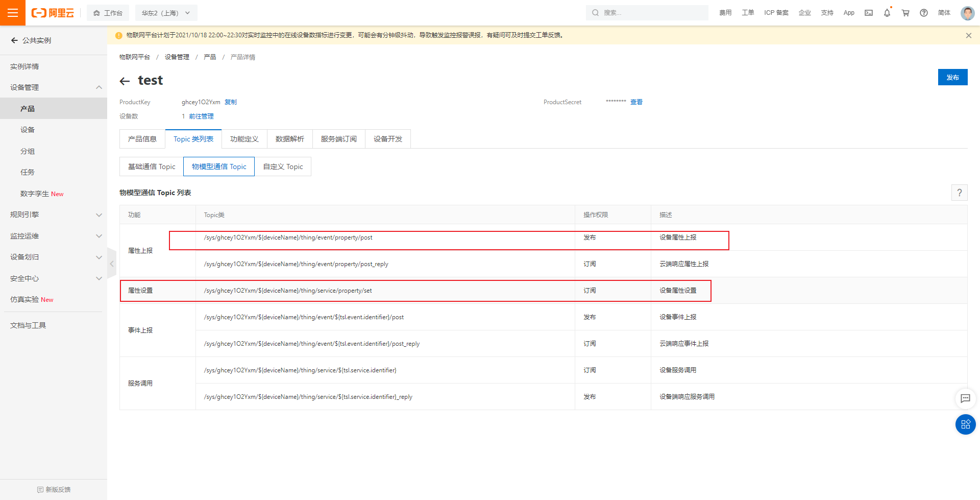Screen dimensions: 980x500
Task: Open the 工单 menu in the top bar
Action: (748, 13)
